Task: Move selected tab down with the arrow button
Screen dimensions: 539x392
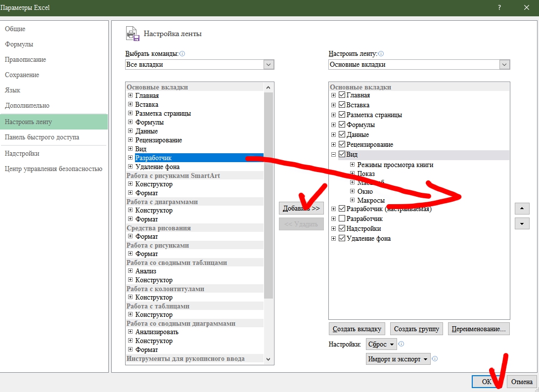Action: click(x=522, y=224)
